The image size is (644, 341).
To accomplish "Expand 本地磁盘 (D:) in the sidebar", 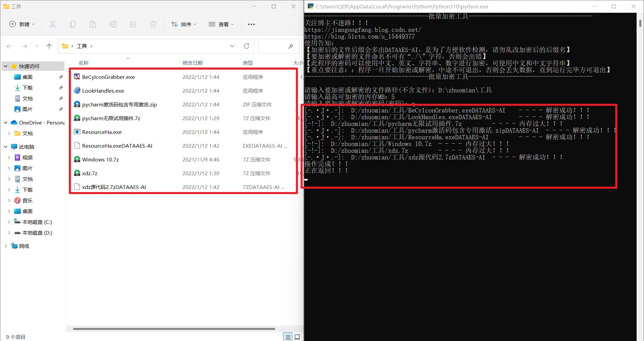I will click(9, 233).
